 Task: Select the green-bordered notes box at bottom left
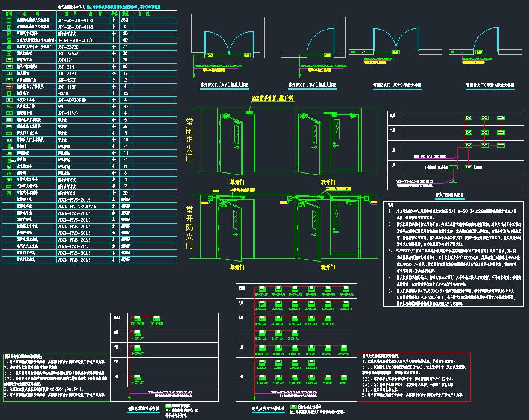[x=57, y=377]
